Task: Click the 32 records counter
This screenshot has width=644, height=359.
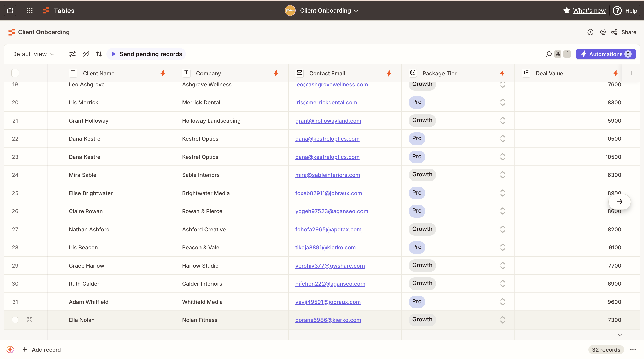Action: pos(606,350)
